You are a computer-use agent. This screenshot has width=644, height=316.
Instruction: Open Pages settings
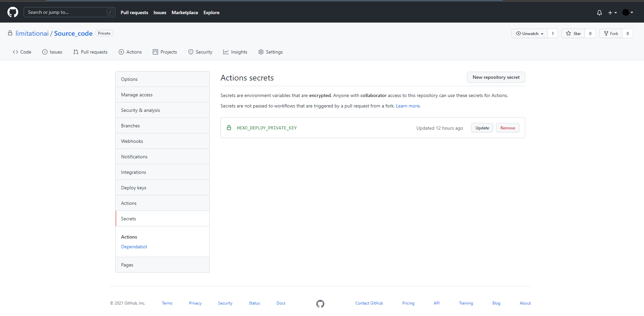coord(163,265)
